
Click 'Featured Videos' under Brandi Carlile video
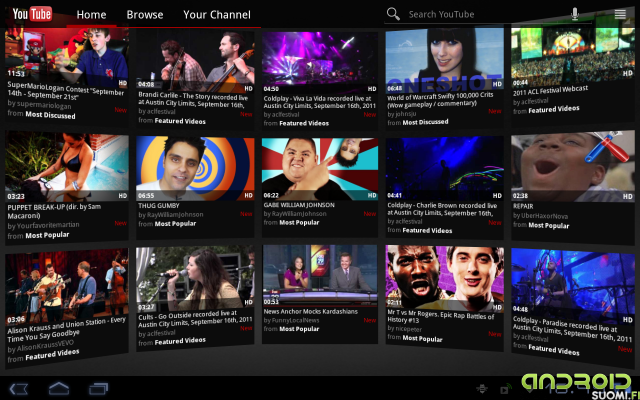click(x=180, y=121)
